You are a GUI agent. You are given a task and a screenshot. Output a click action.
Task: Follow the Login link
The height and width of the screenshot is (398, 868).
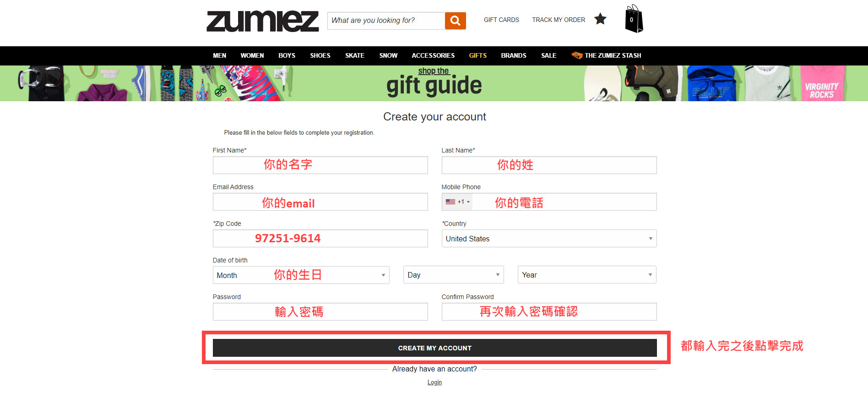[x=434, y=382]
